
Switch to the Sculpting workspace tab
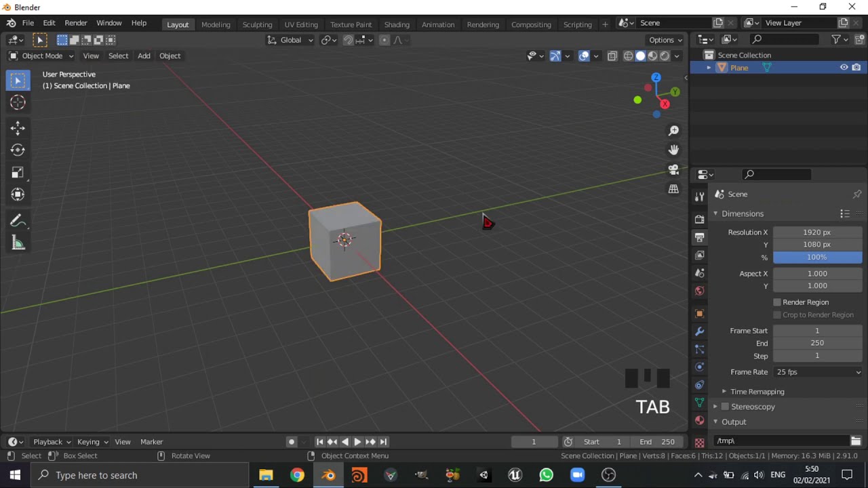(257, 24)
